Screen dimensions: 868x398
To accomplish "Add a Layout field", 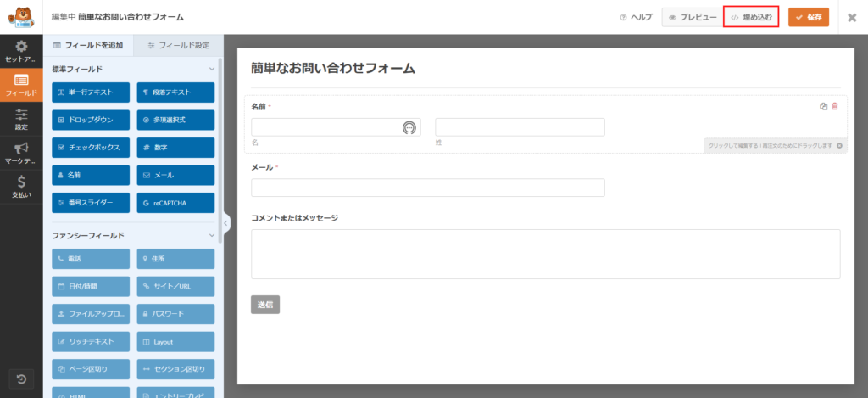I will point(175,342).
